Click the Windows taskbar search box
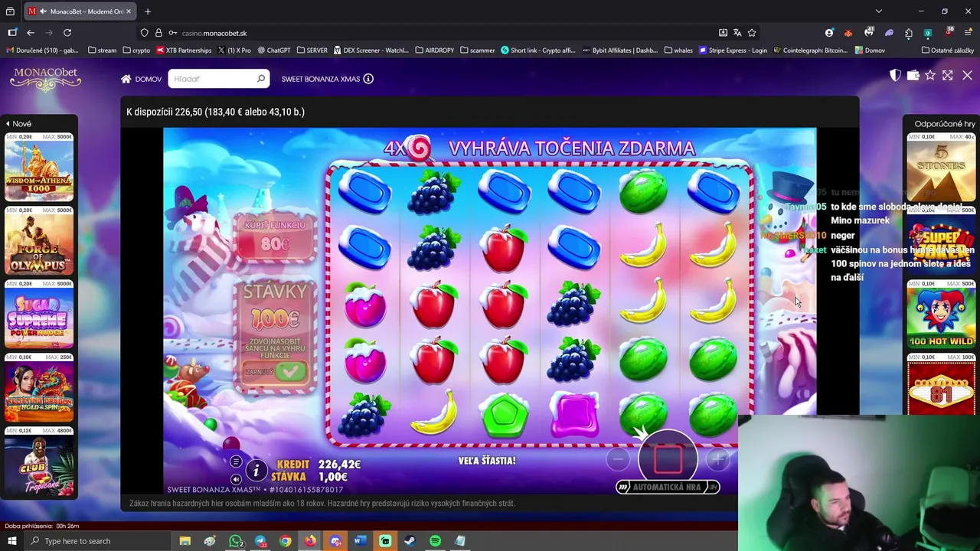This screenshot has width=980, height=551. tap(97, 541)
